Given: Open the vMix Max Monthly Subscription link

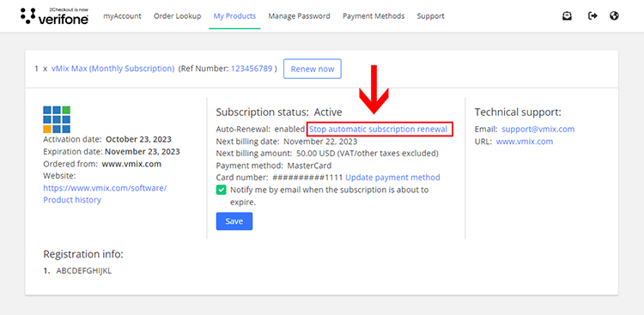Looking at the screenshot, I should pyautogui.click(x=113, y=69).
